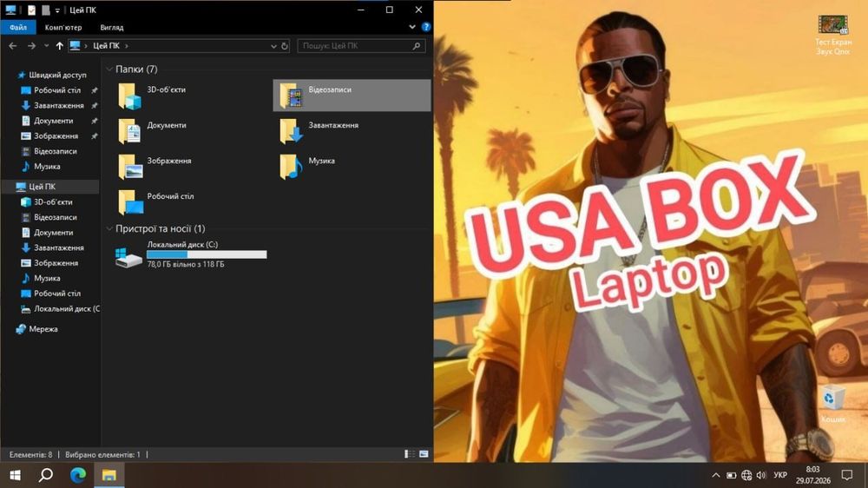Select the Зображення folder icon in content
This screenshot has width=868, height=488.
[130, 168]
